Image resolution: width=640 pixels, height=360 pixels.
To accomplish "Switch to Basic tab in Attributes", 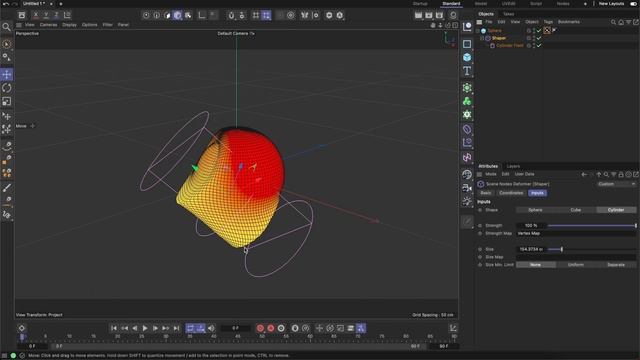I will [x=486, y=193].
